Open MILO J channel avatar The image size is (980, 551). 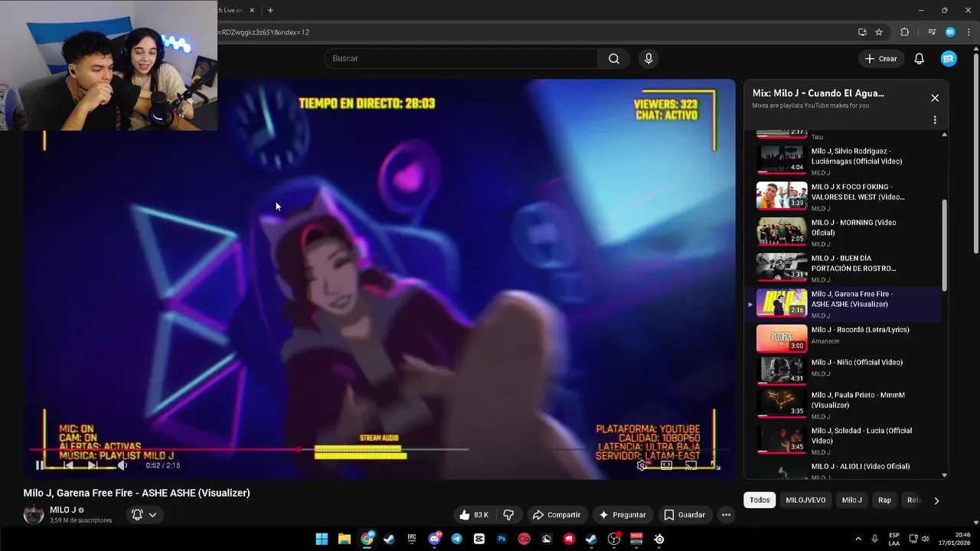(x=34, y=514)
